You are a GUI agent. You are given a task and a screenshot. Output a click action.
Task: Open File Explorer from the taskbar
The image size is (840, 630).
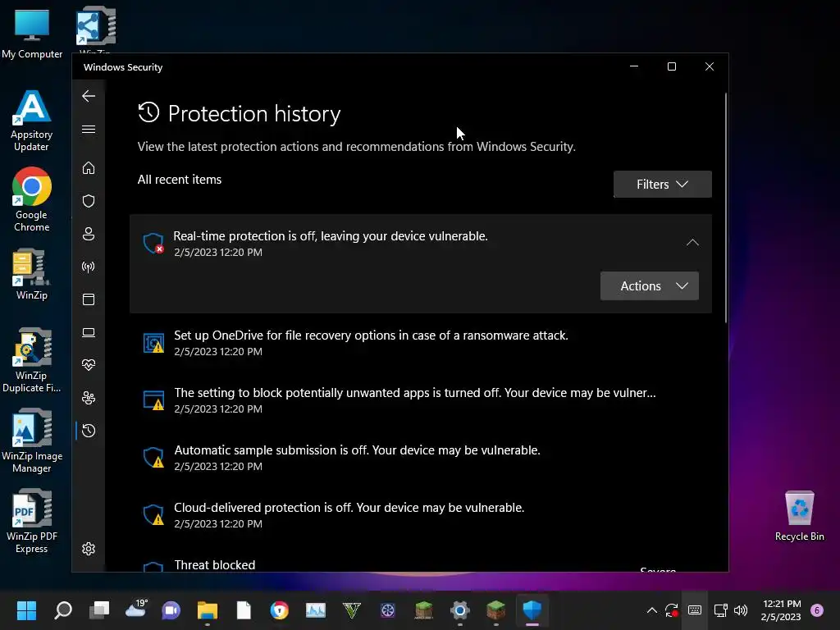pos(208,609)
